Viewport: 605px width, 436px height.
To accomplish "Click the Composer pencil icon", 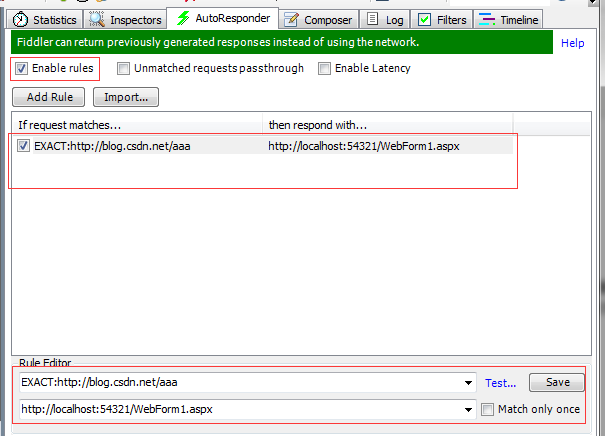I will coord(291,19).
